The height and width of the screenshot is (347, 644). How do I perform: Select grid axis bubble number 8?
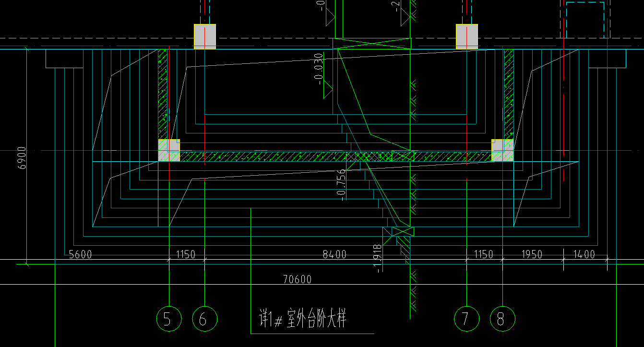(x=502, y=319)
